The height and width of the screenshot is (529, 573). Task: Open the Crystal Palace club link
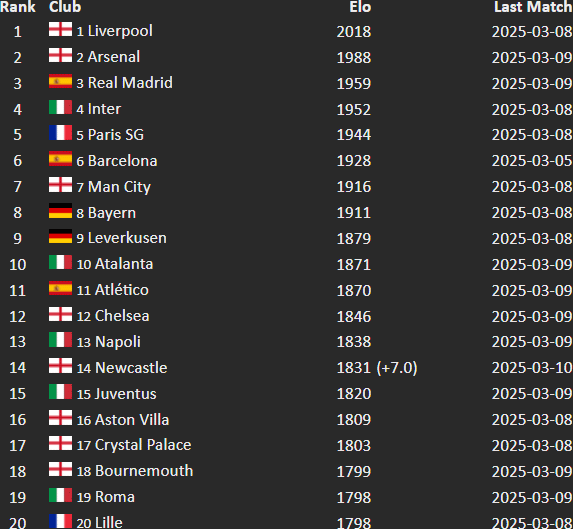(143, 445)
